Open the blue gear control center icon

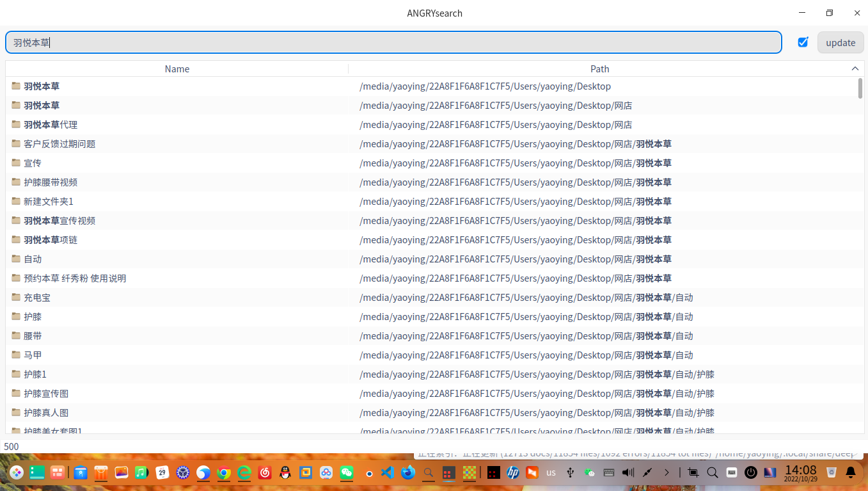[183, 473]
